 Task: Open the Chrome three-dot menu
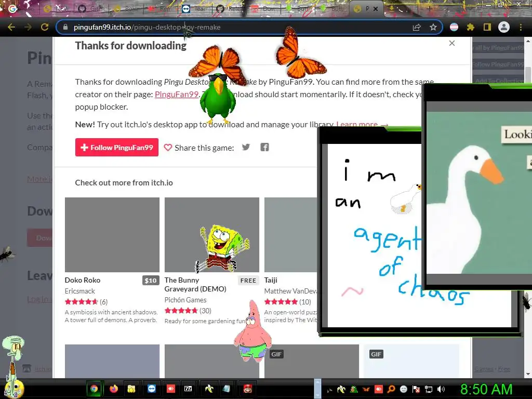point(521,27)
